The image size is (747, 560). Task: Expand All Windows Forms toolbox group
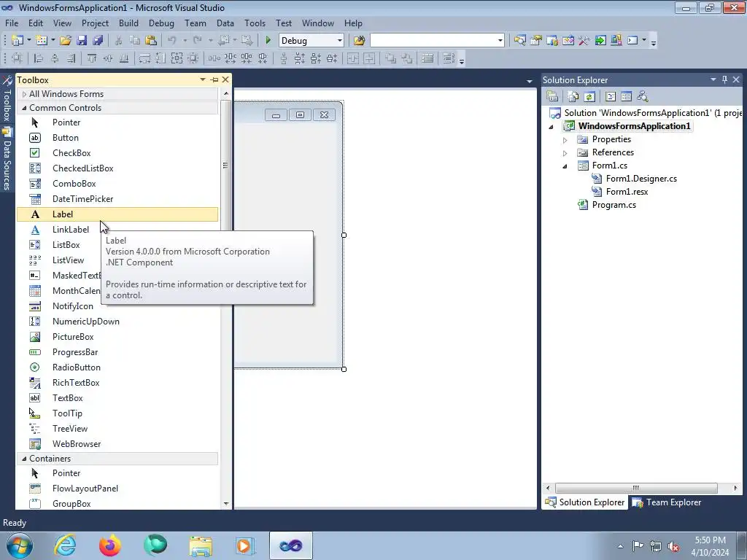[24, 94]
